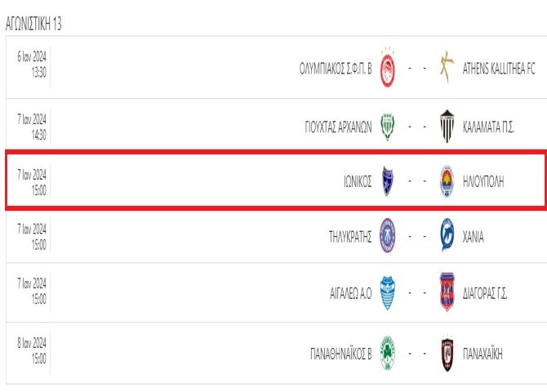
Task: Click the score dash of ΑΙΓΑΛΕΩ–ΔΙΑΓΟΡΑΣ match
Action: point(417,292)
